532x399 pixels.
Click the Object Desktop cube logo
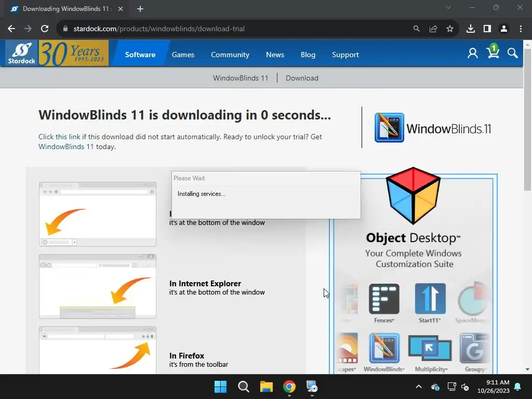click(x=413, y=195)
